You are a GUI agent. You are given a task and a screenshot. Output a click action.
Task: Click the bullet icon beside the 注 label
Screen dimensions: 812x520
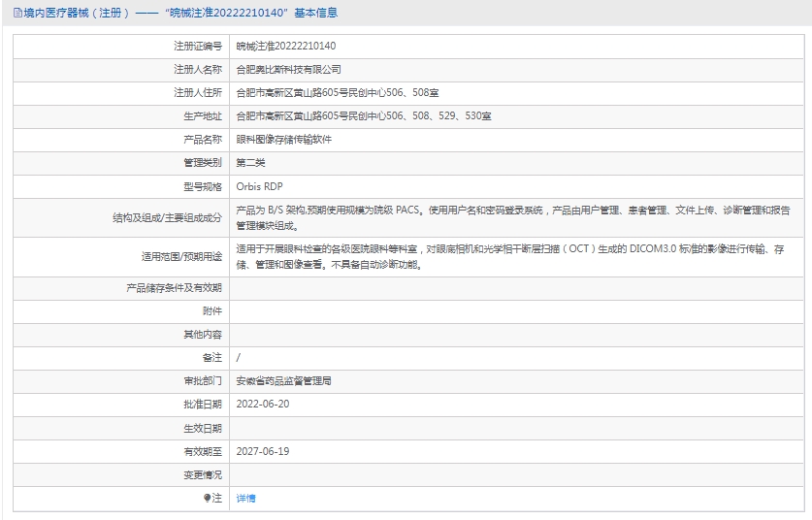[x=207, y=498]
